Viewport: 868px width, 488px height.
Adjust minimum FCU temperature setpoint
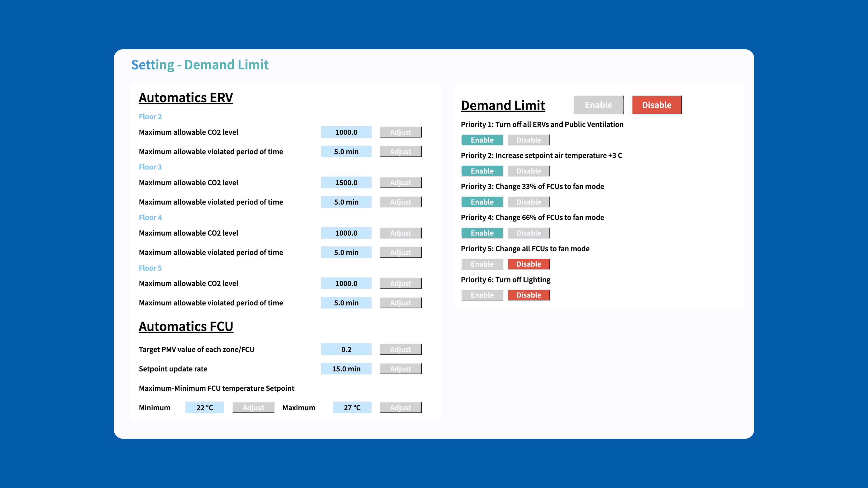(253, 408)
